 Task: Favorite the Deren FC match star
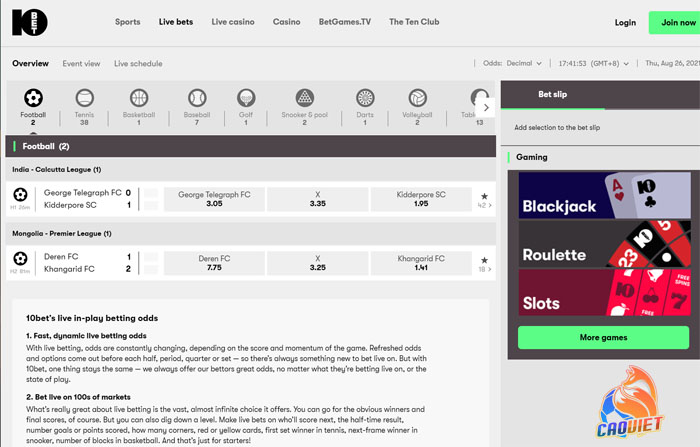point(484,260)
